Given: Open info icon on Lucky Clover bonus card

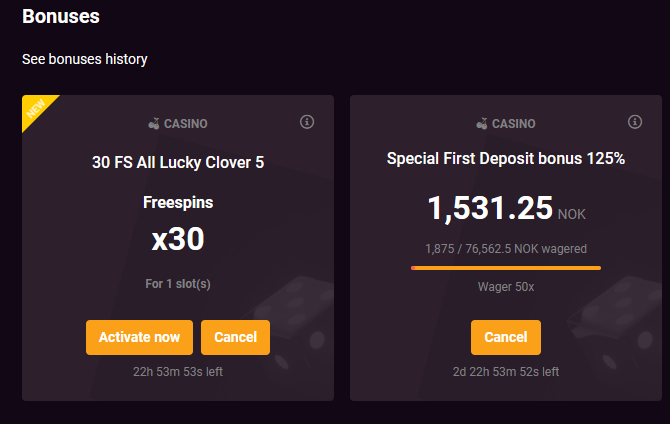Looking at the screenshot, I should [x=307, y=122].
